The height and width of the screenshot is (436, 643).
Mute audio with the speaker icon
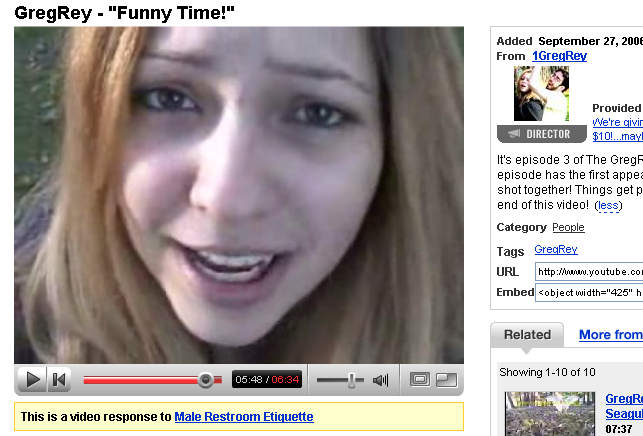pyautogui.click(x=380, y=380)
